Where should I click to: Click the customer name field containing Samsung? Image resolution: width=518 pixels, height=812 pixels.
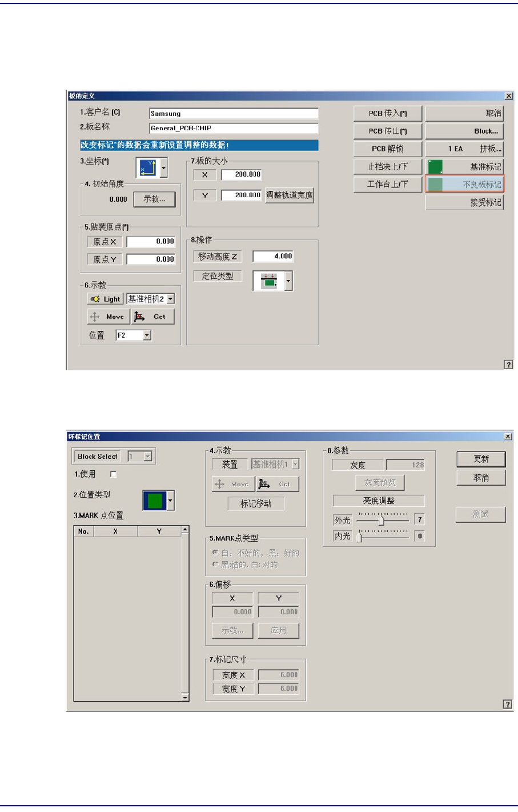234,113
